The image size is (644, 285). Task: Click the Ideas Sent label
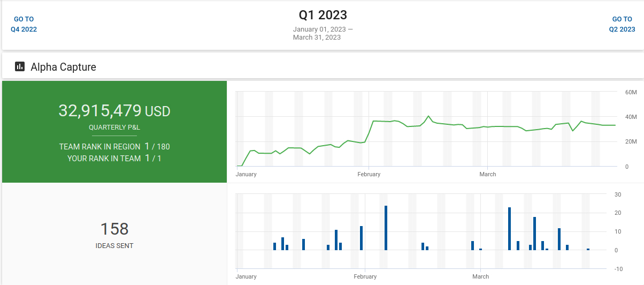(114, 246)
